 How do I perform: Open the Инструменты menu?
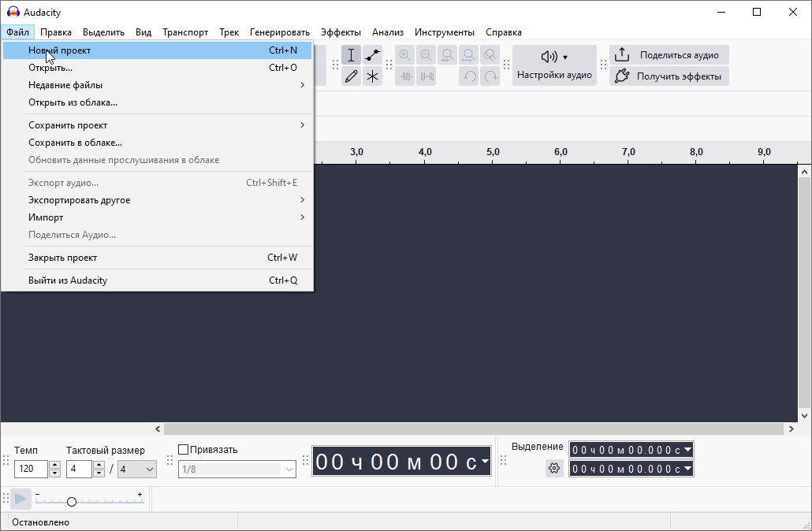pos(445,32)
